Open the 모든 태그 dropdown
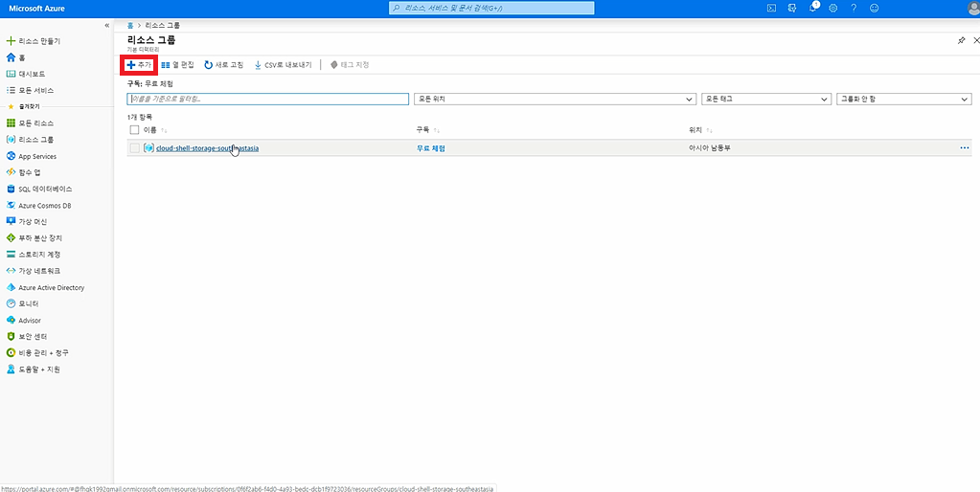The height and width of the screenshot is (492, 980). (766, 100)
